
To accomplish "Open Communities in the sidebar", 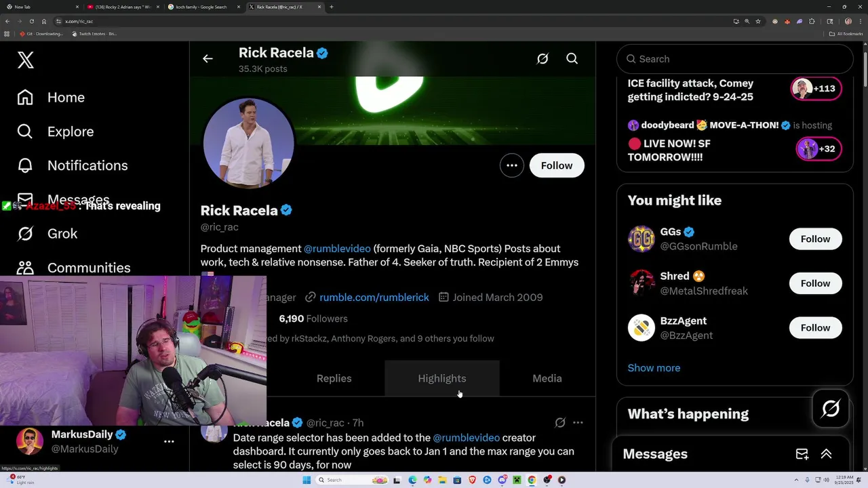I will [x=74, y=268].
